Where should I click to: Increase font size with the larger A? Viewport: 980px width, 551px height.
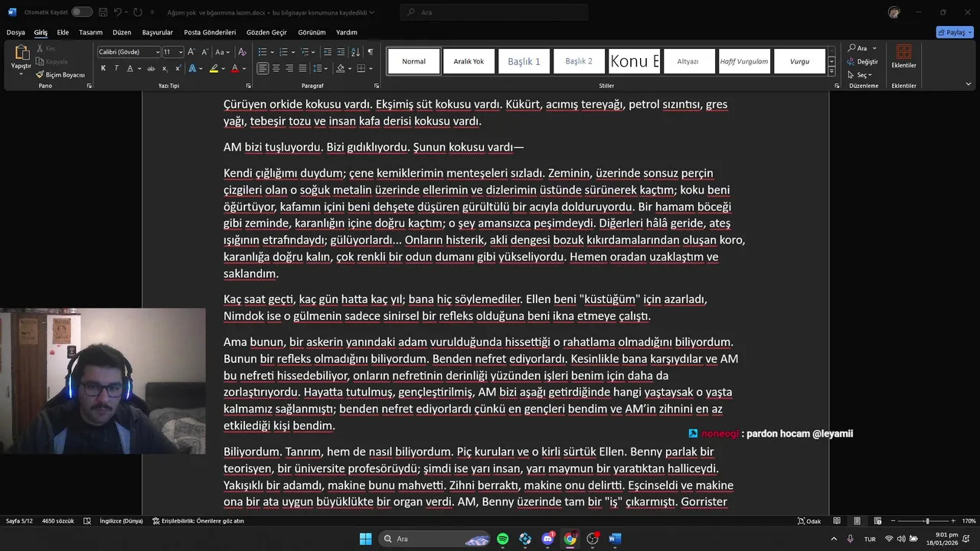193,52
